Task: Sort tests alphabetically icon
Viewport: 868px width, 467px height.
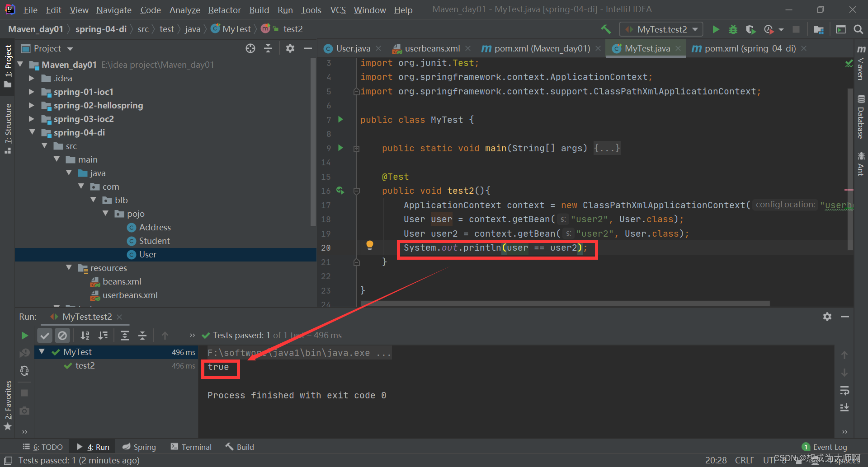Action: (x=85, y=336)
